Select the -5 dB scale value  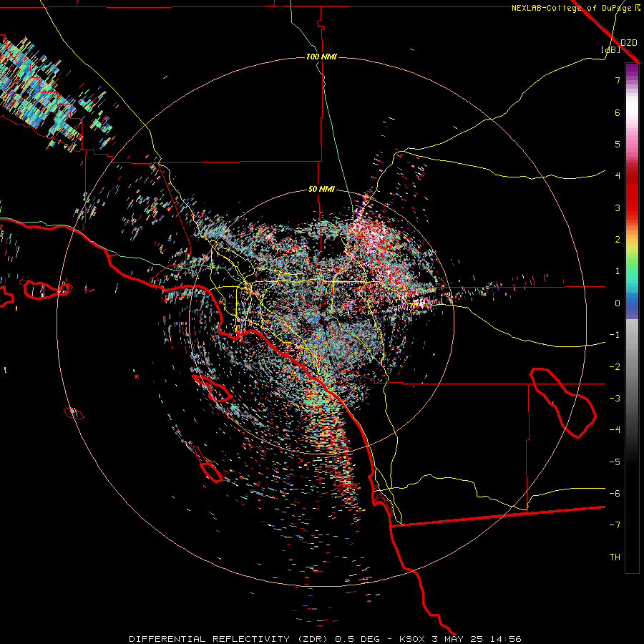click(x=615, y=462)
